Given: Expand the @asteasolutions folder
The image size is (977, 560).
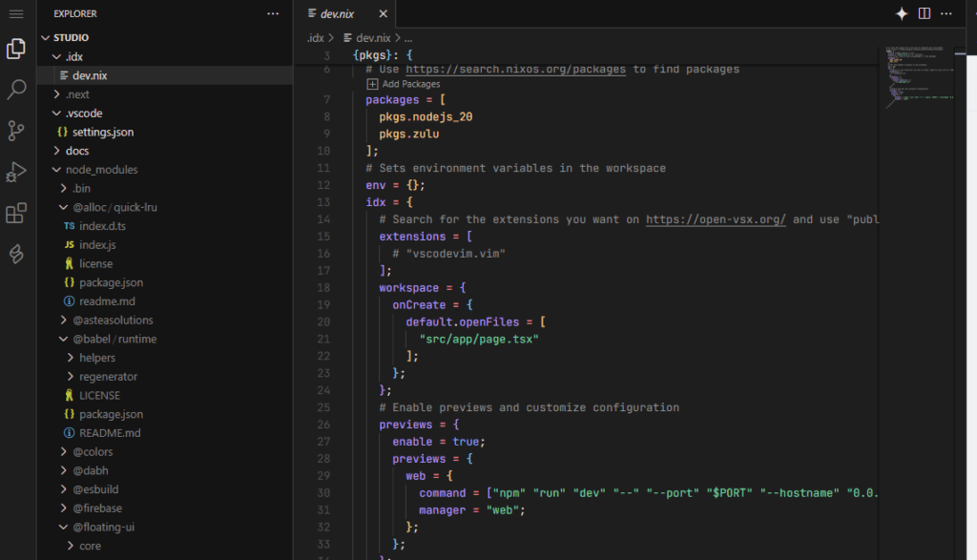Looking at the screenshot, I should 64,321.
